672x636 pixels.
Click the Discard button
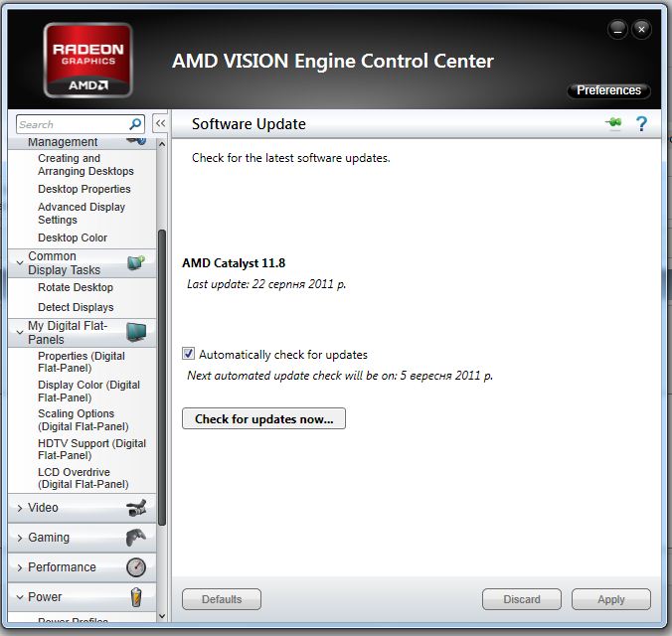pyautogui.click(x=522, y=599)
